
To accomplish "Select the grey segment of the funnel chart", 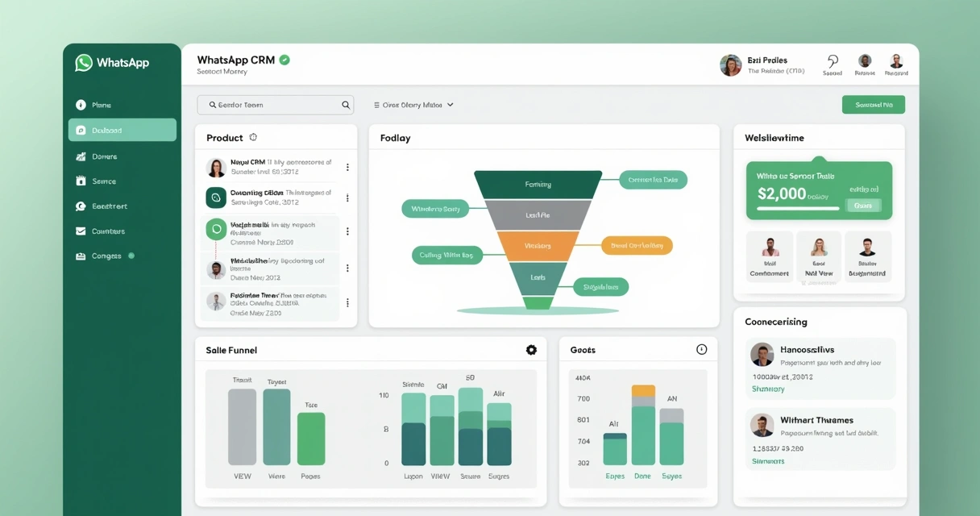I will pyautogui.click(x=538, y=215).
